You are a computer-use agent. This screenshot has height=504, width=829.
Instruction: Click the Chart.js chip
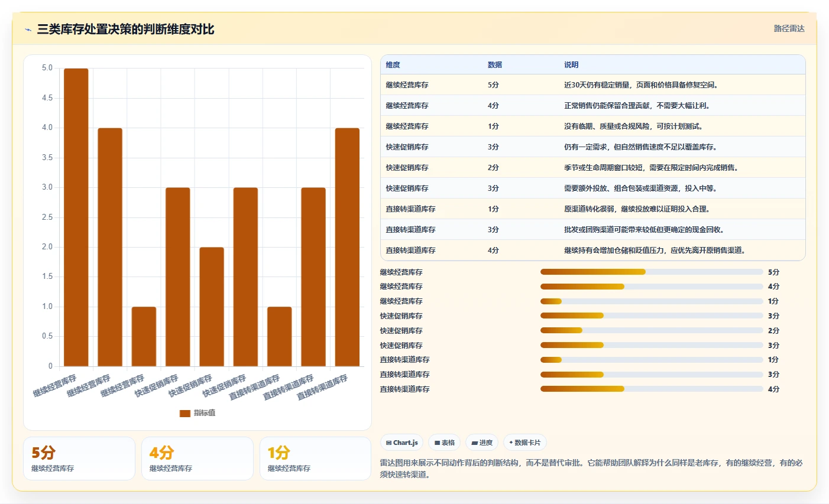(401, 443)
